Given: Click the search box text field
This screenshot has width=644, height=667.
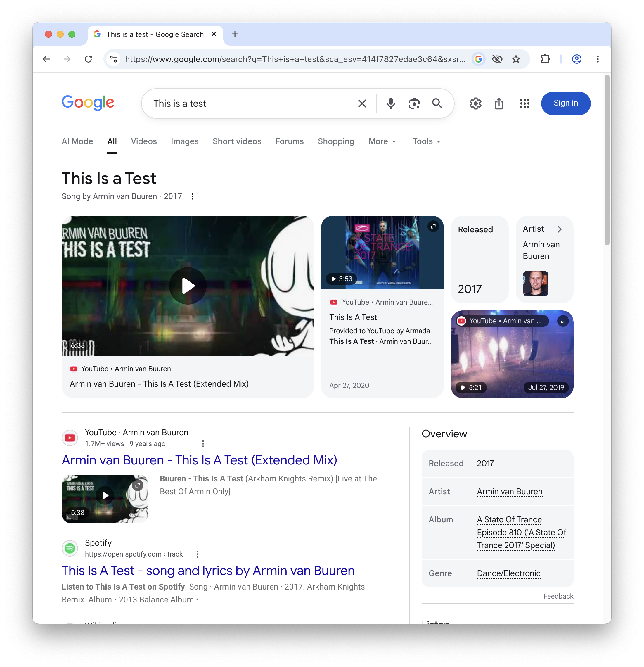Looking at the screenshot, I should pyautogui.click(x=252, y=103).
